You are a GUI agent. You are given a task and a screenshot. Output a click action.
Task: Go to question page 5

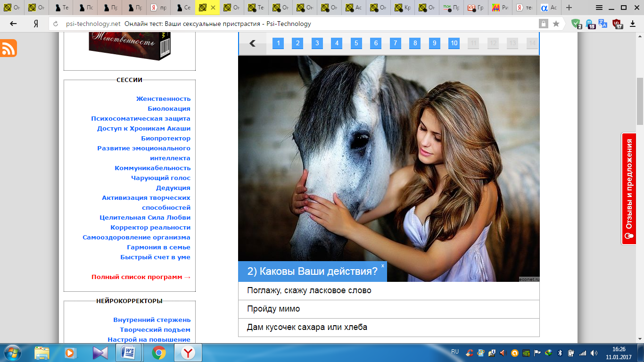click(356, 43)
